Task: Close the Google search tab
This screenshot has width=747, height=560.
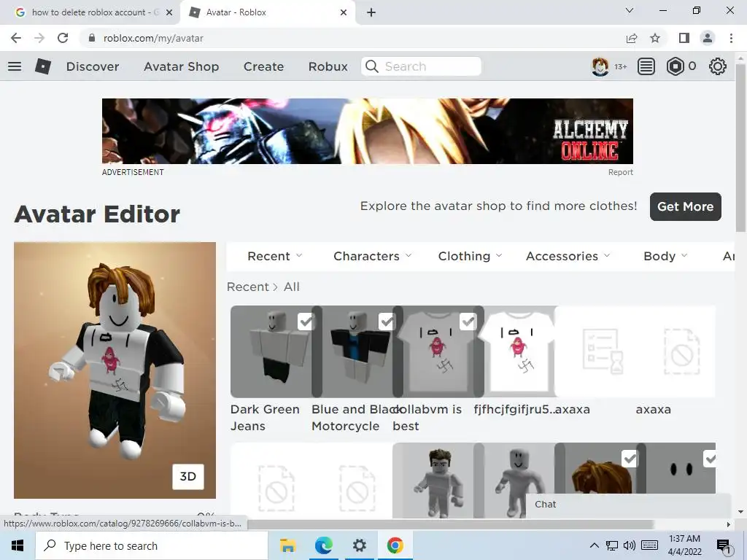Action: (169, 12)
